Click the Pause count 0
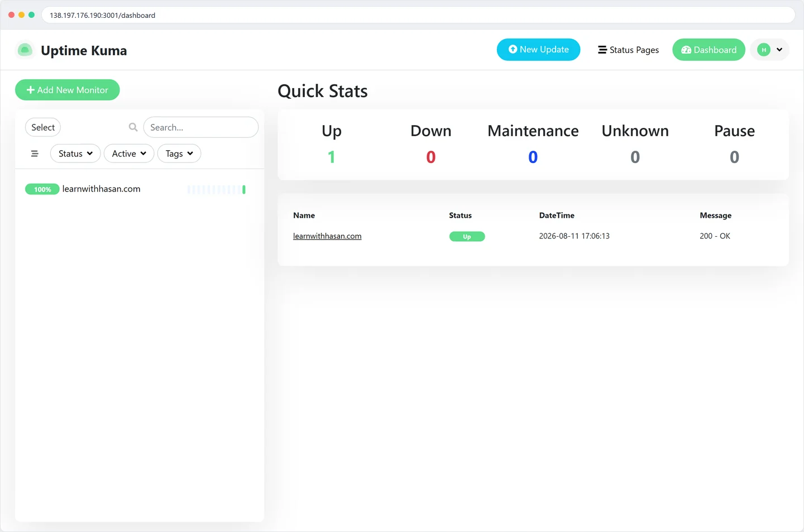The image size is (804, 532). point(735,157)
